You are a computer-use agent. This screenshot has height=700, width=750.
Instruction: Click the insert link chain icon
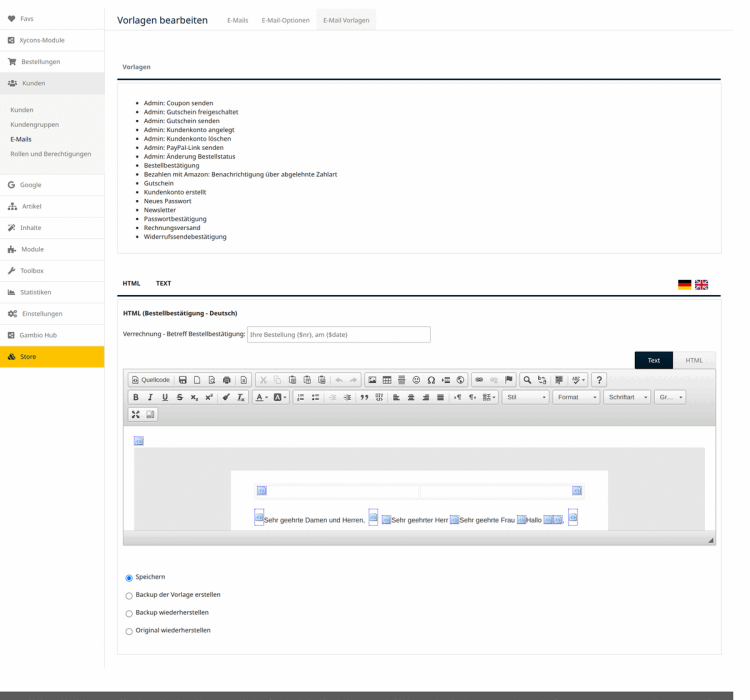479,380
